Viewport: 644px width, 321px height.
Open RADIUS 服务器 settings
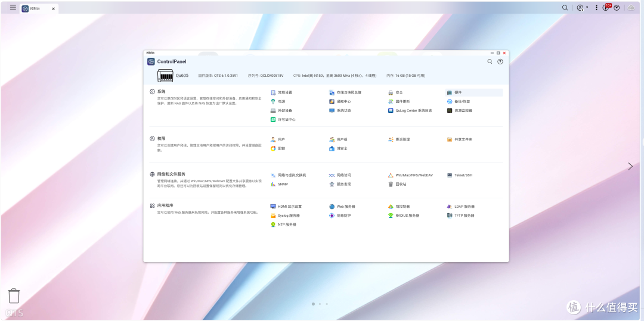pos(404,215)
